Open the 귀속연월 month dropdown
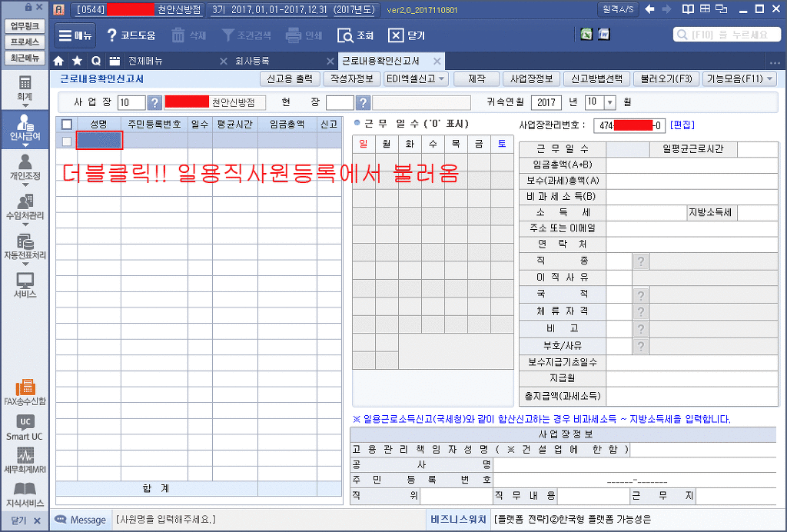This screenshot has width=787, height=532. (x=609, y=102)
